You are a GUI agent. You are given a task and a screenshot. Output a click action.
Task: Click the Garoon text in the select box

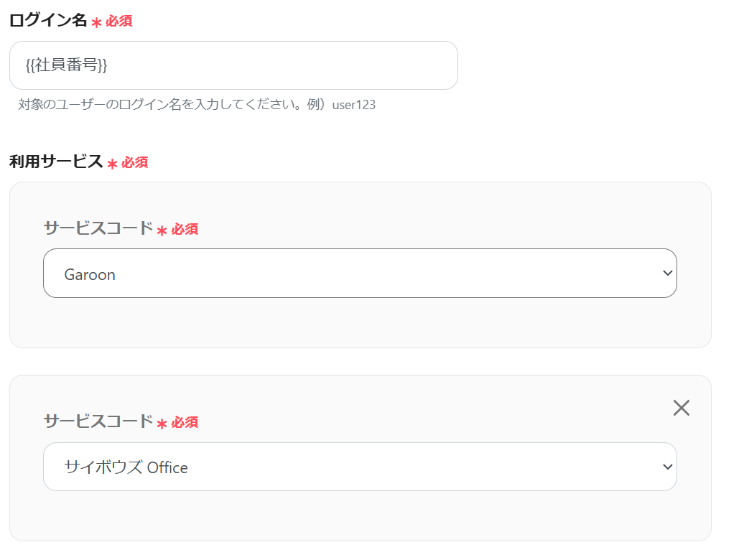tap(90, 274)
